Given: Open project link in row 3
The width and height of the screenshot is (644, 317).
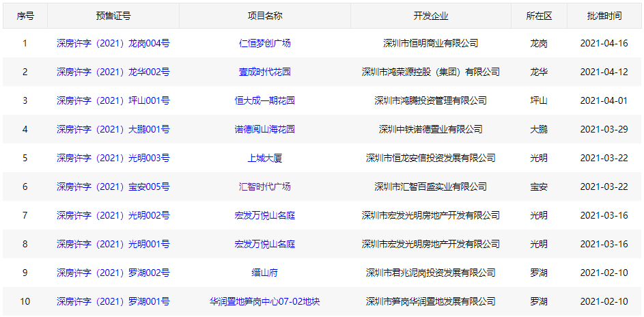Looking at the screenshot, I should click(264, 100).
